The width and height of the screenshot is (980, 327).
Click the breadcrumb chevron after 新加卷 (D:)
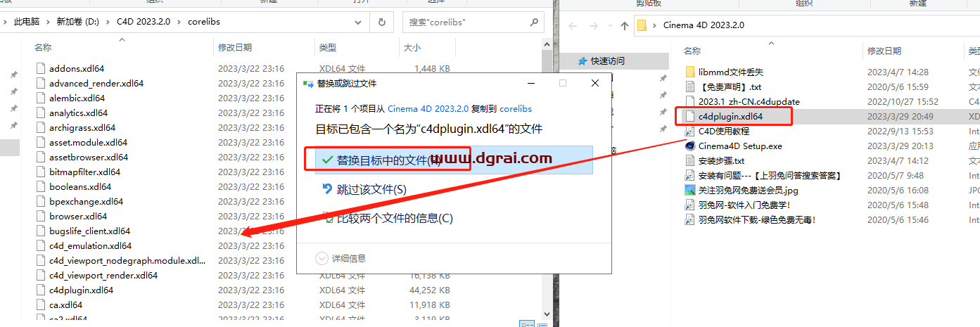pyautogui.click(x=109, y=22)
